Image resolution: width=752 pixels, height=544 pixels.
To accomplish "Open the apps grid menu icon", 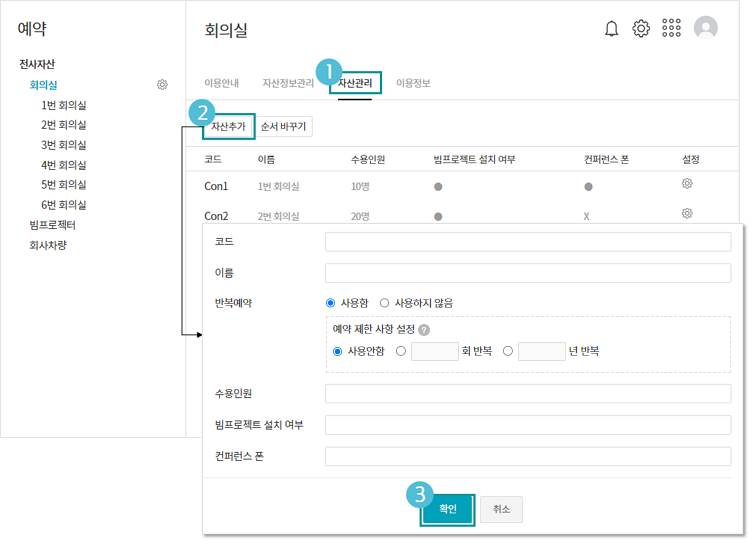I will click(672, 29).
